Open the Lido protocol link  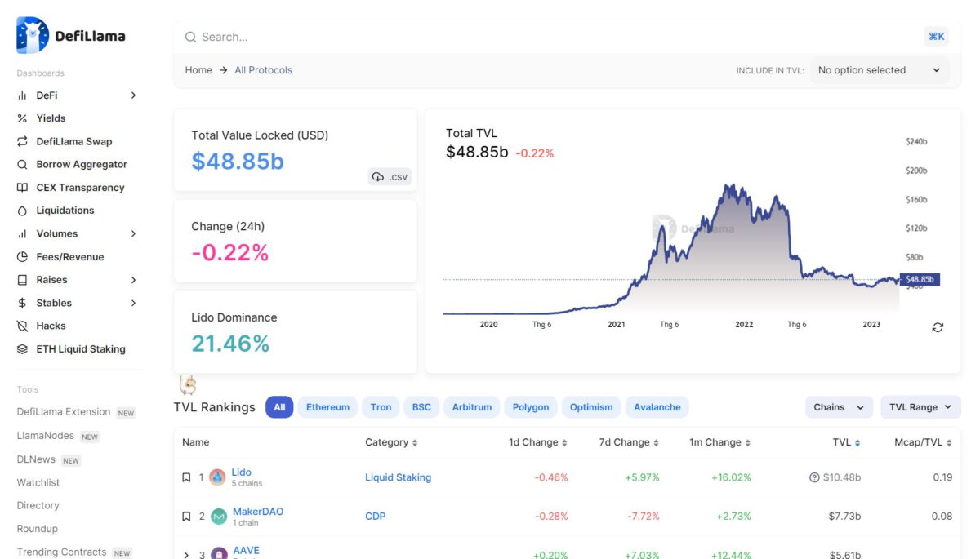tap(241, 472)
